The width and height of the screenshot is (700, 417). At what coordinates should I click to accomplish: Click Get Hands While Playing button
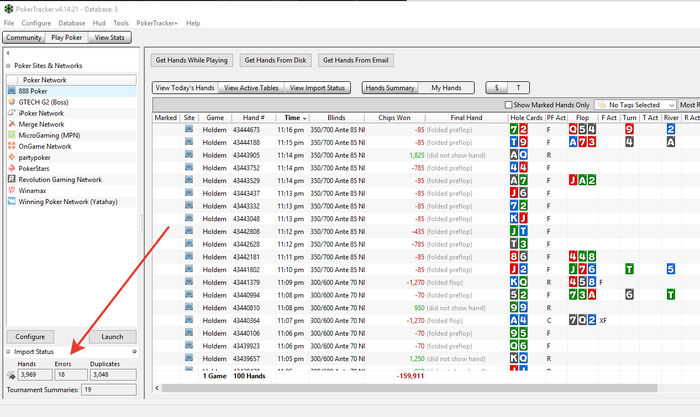click(x=192, y=60)
